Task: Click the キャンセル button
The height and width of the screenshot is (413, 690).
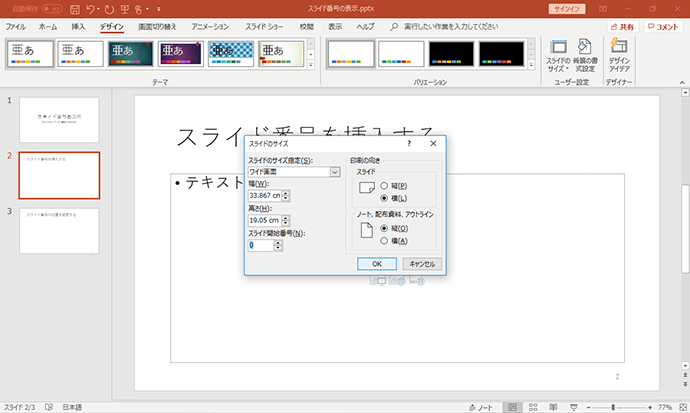Action: coord(422,264)
